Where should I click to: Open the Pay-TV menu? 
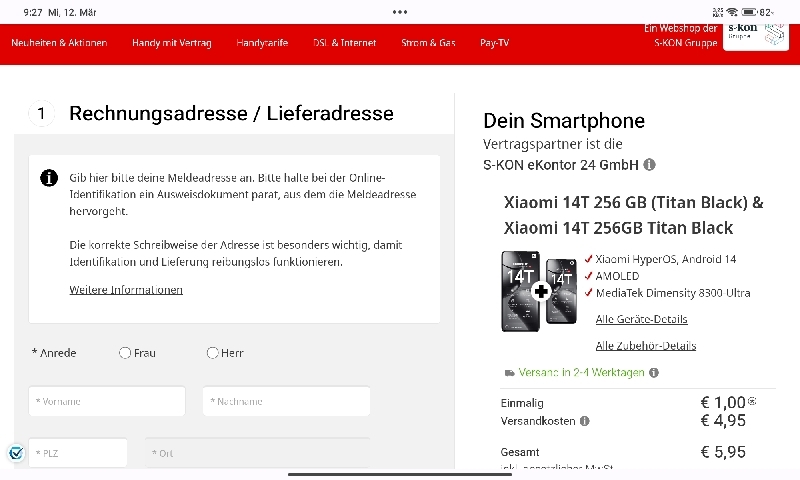click(494, 43)
